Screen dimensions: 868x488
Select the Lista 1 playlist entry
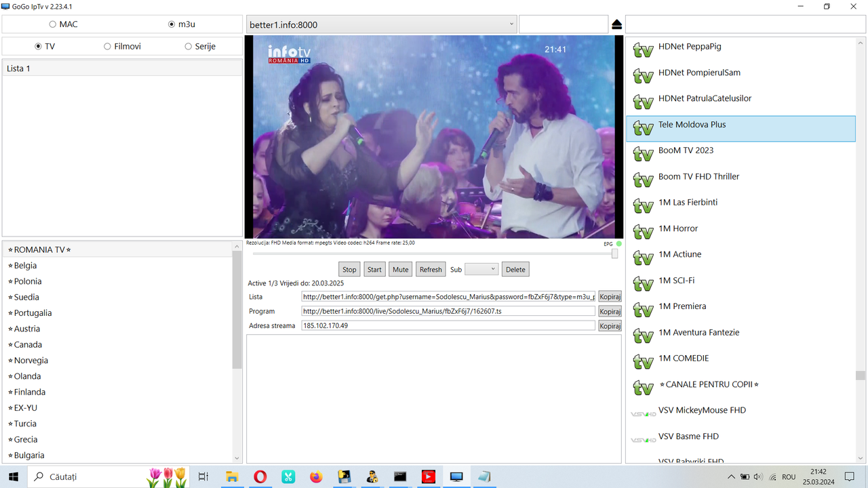click(122, 68)
